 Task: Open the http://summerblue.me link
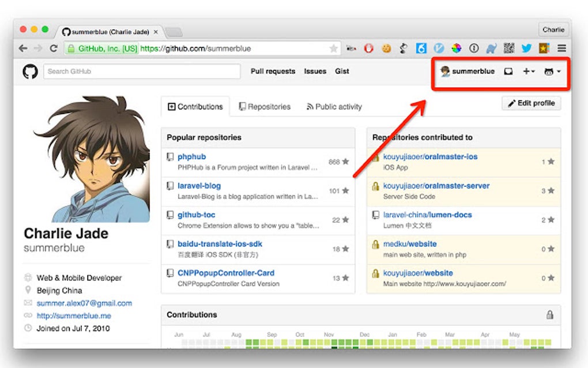coord(74,316)
